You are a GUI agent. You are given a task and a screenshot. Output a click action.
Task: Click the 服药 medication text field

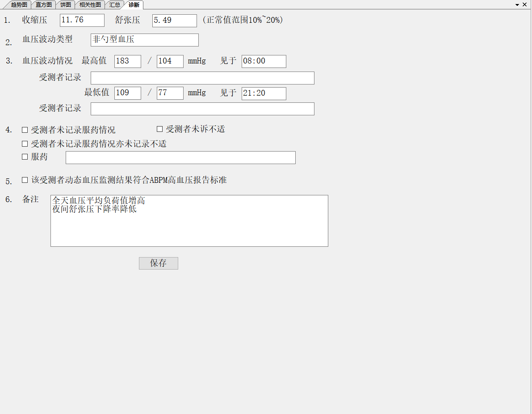180,157
